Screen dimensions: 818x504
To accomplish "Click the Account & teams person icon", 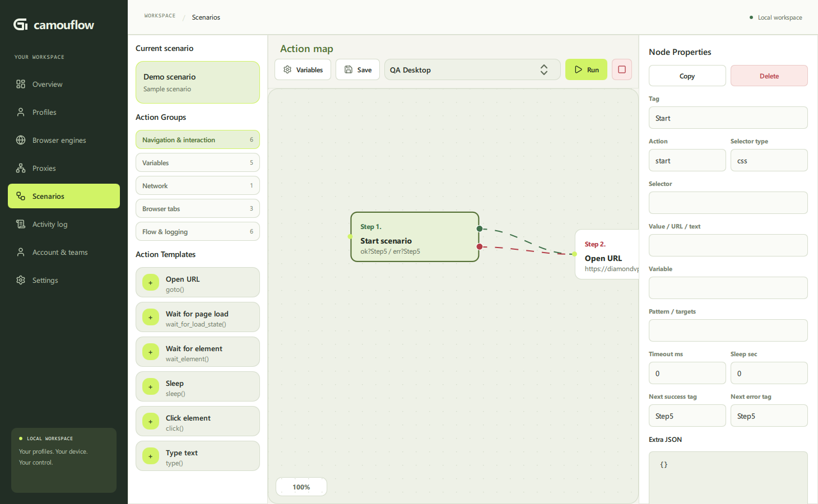I will click(21, 252).
